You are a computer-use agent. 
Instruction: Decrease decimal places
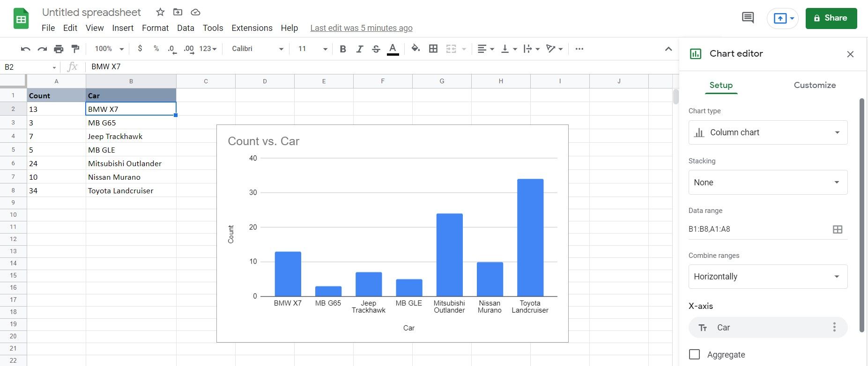(x=172, y=49)
